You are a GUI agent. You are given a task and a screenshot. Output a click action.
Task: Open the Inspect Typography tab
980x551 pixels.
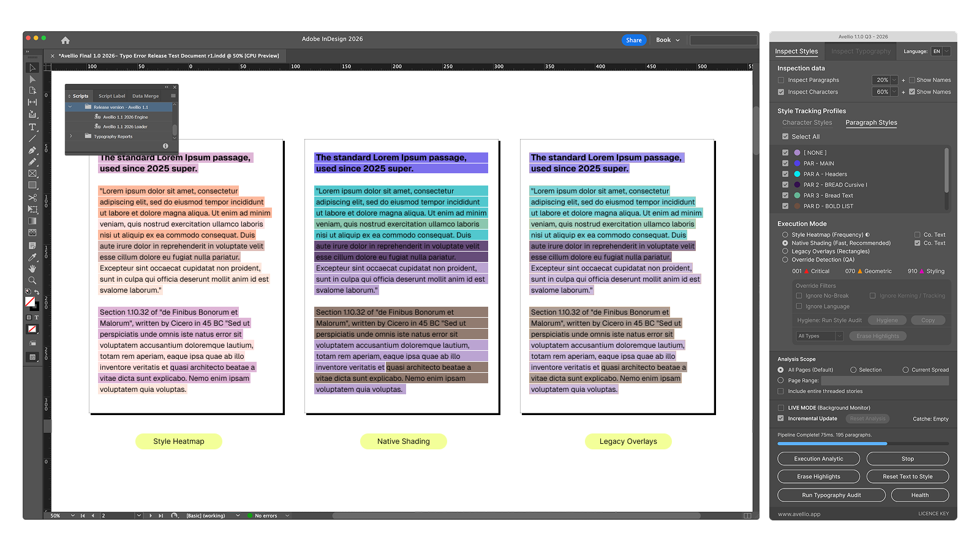[861, 51]
